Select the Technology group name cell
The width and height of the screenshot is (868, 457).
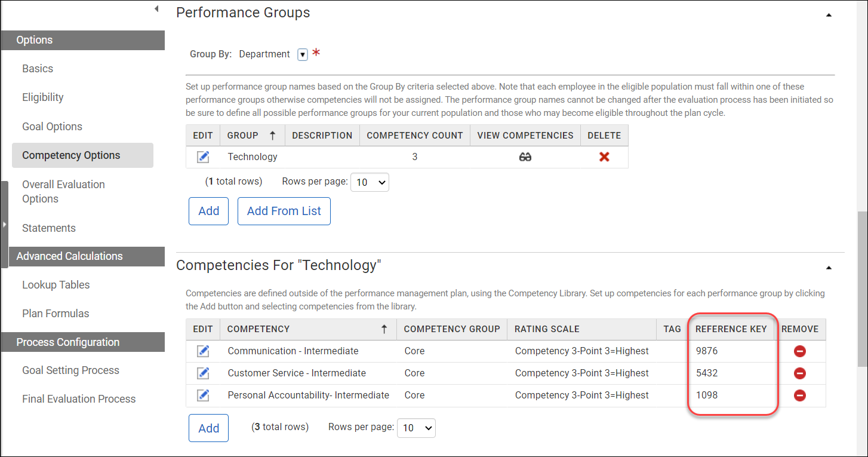253,157
